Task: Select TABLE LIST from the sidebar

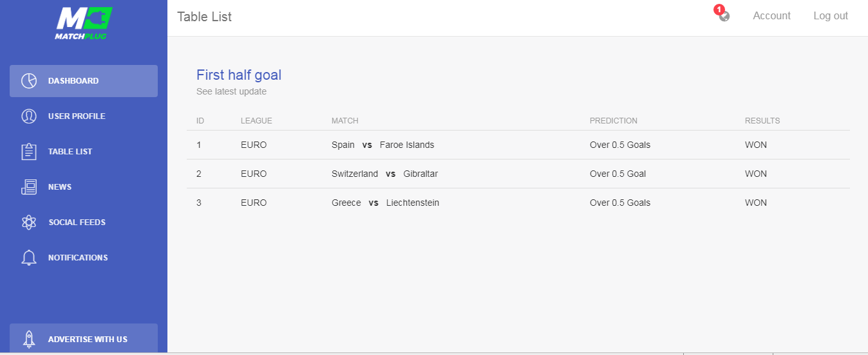Action: click(84, 152)
